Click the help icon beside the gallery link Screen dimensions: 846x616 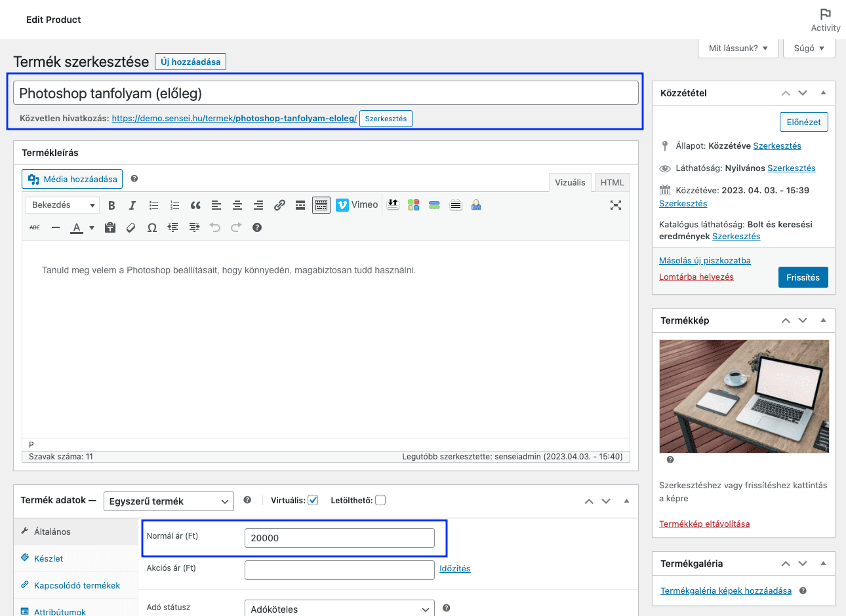803,590
